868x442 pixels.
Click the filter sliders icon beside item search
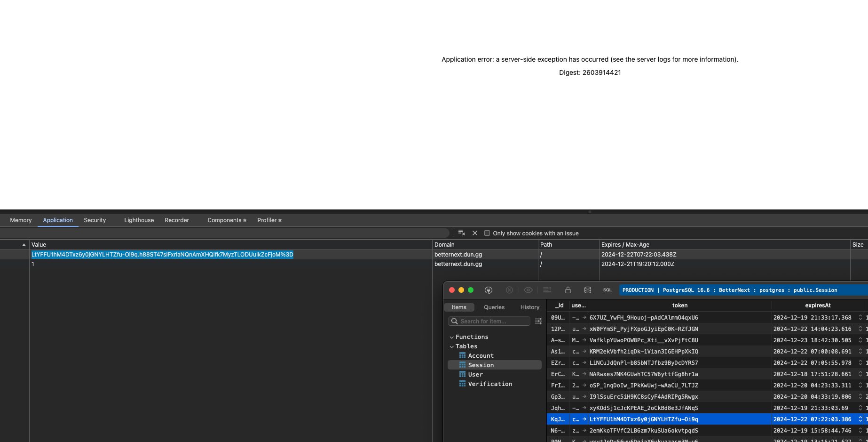tap(538, 321)
